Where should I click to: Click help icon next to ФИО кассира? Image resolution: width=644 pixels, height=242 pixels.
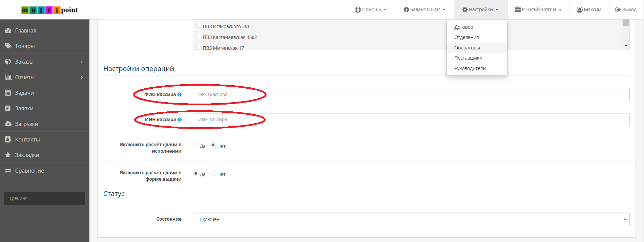coord(180,94)
